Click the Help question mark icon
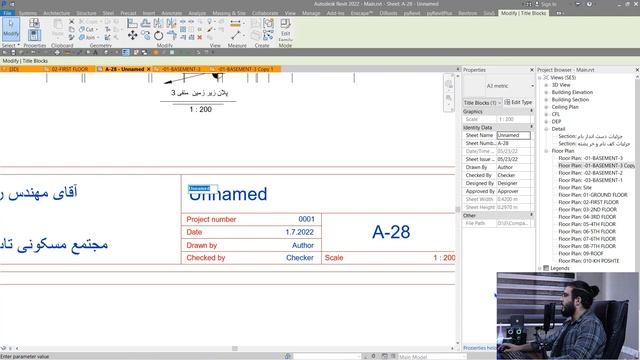Viewport: 640px width, 360px height. pos(589,4)
